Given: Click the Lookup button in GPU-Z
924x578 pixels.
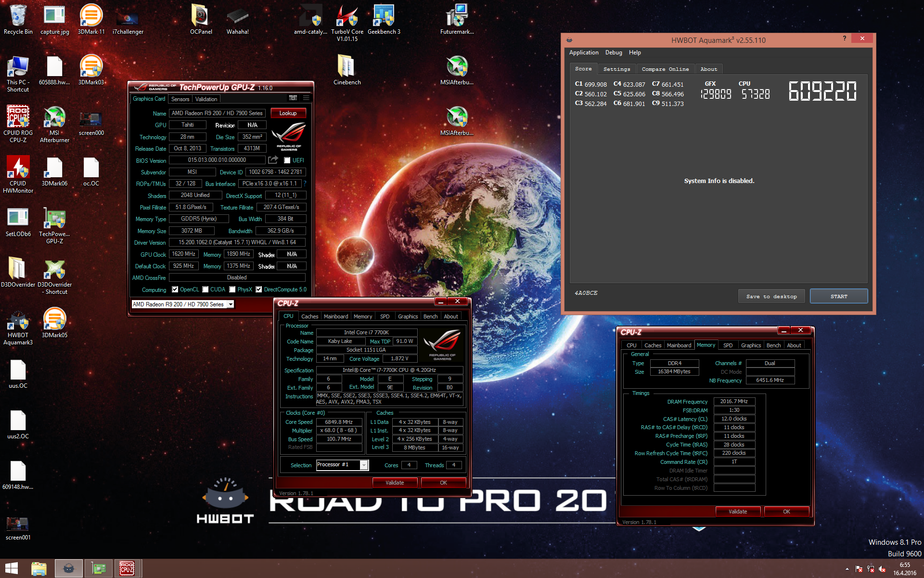Looking at the screenshot, I should click(x=288, y=113).
